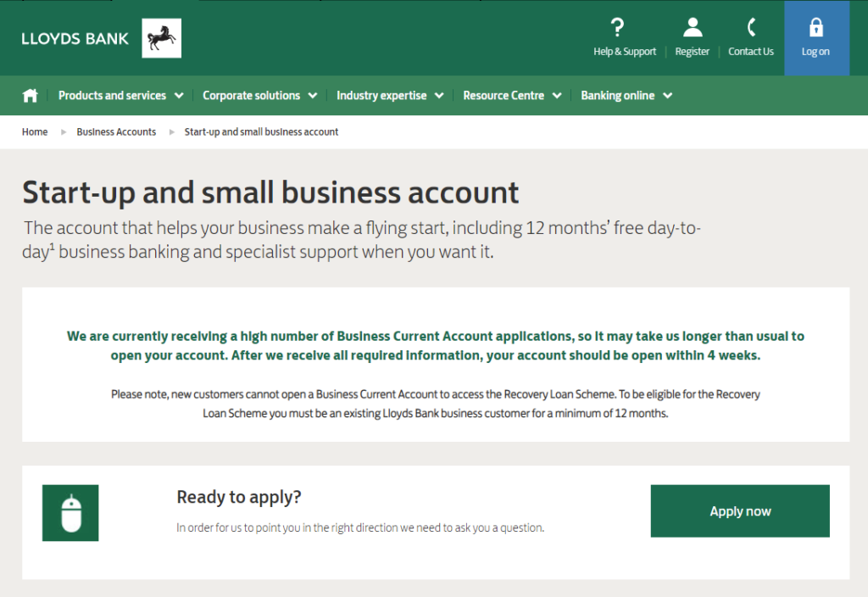Expand the Industry expertise dropdown arrow
The image size is (868, 597).
[x=439, y=96]
